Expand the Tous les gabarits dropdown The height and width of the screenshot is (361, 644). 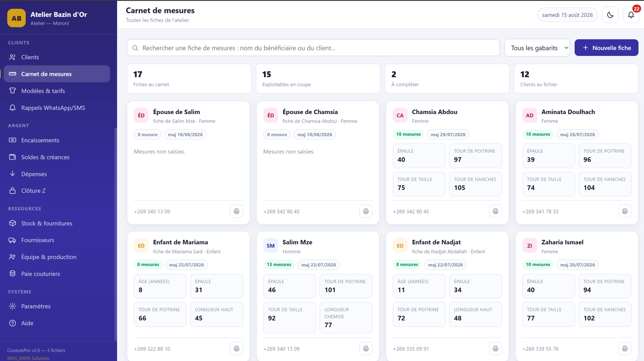(537, 48)
